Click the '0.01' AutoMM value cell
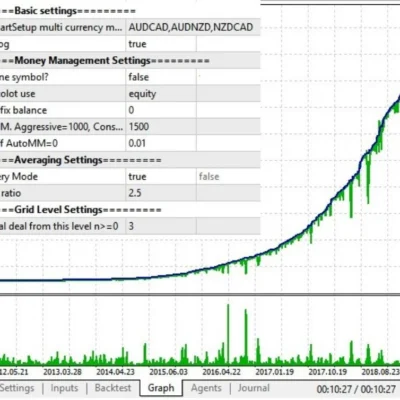 [137, 143]
